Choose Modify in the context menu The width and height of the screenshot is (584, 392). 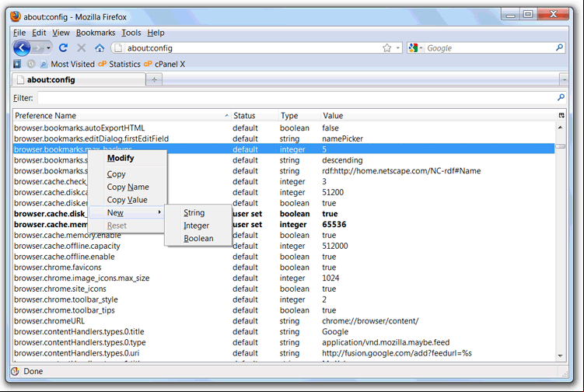(128, 158)
